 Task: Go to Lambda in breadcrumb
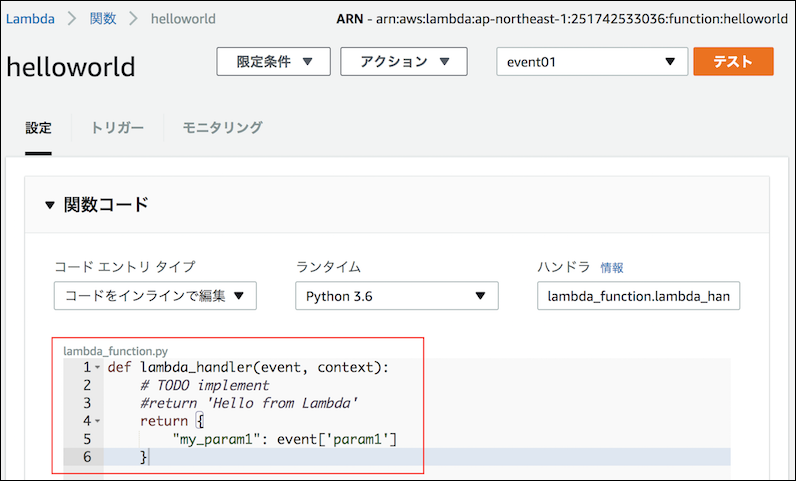(x=30, y=18)
